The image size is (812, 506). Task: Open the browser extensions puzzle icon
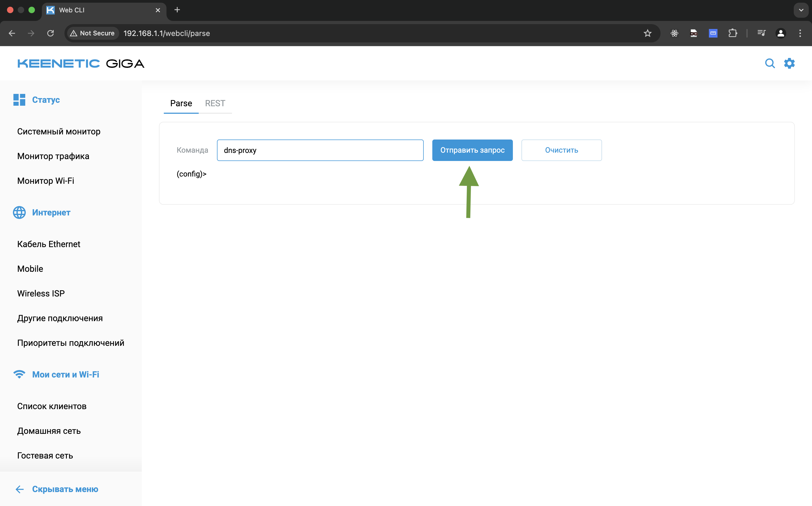pyautogui.click(x=732, y=33)
